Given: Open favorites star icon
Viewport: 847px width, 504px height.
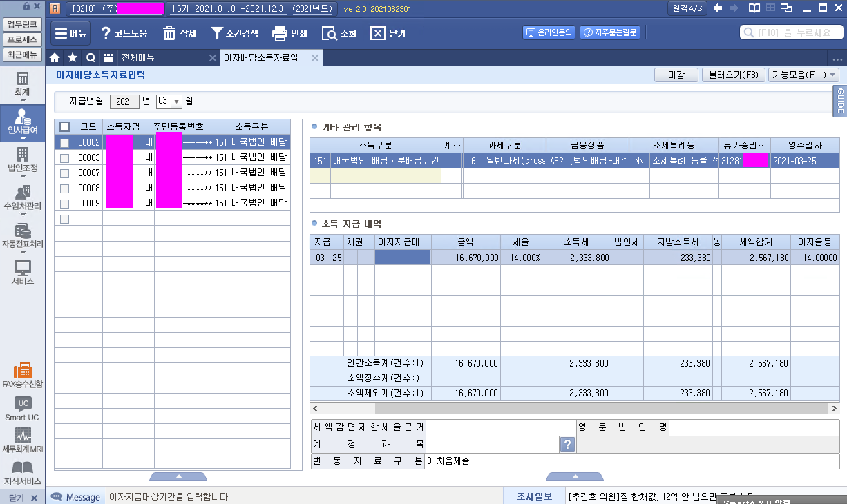Looking at the screenshot, I should tap(73, 58).
